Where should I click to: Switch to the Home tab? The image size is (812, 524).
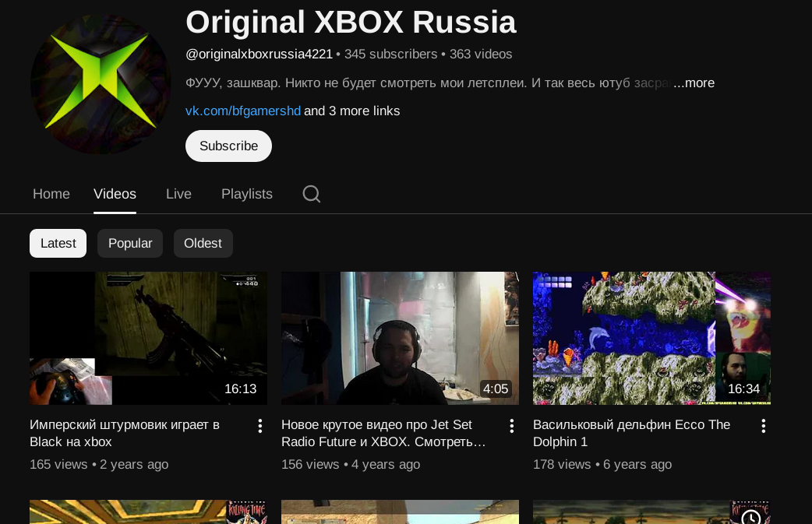[x=51, y=194]
